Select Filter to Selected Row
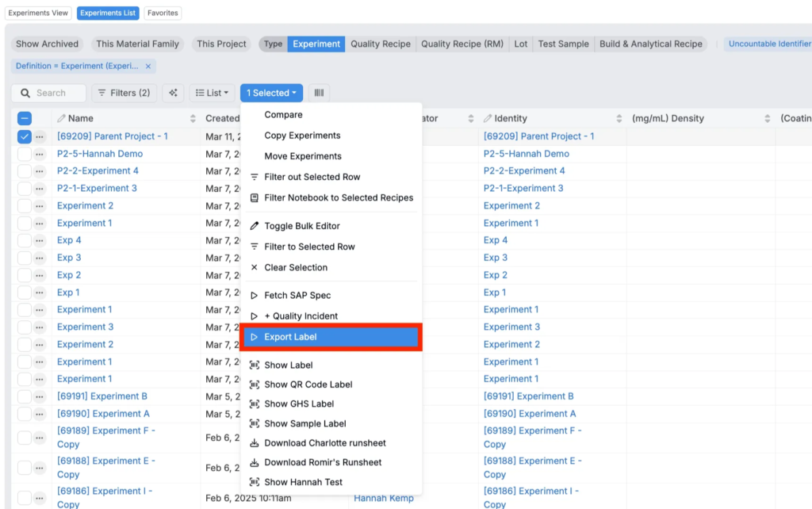The width and height of the screenshot is (812, 509). point(331,247)
